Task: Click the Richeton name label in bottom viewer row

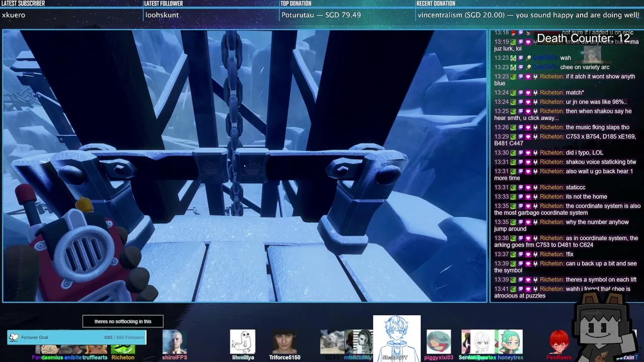Action: pos(123,357)
